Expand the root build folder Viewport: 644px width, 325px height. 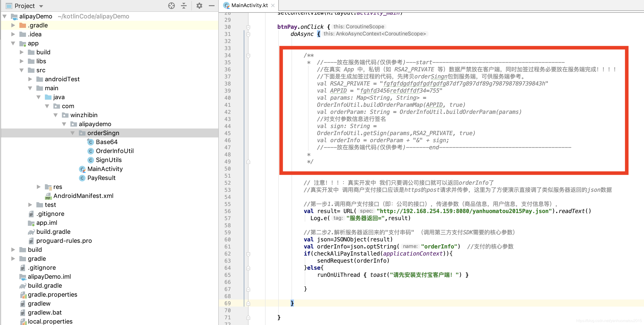coord(13,250)
